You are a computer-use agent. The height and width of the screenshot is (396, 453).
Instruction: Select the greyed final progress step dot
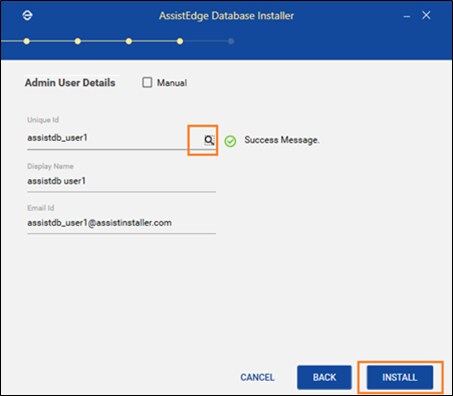231,41
